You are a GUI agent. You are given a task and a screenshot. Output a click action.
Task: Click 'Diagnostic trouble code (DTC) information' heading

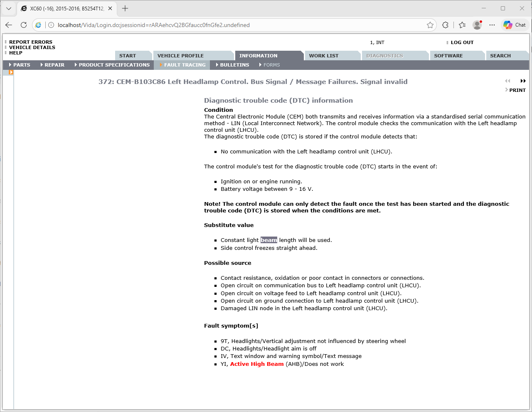[278, 101]
